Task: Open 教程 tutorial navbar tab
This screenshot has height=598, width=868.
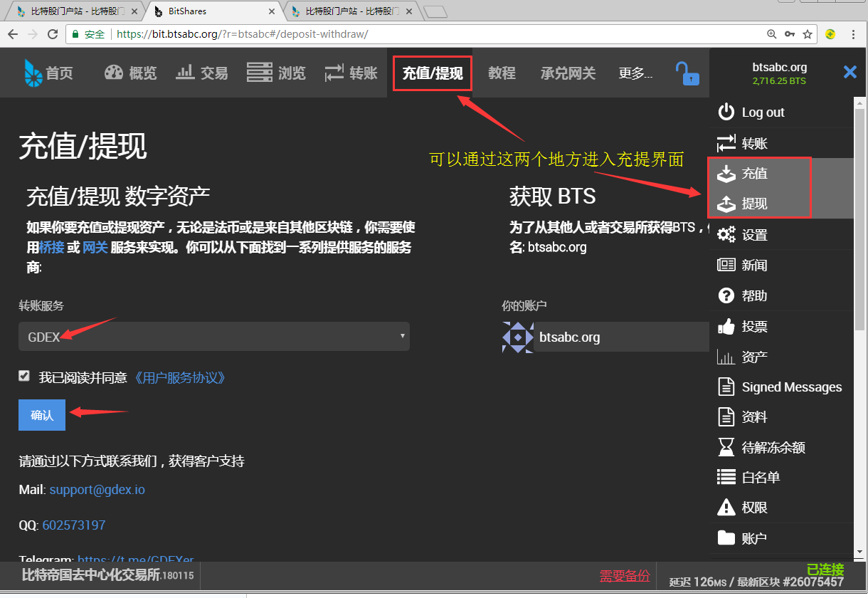Action: [x=502, y=73]
